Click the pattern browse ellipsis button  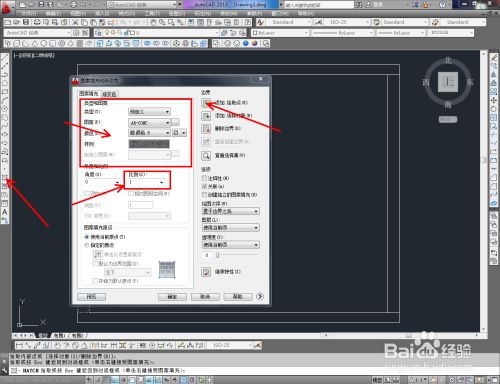pyautogui.click(x=175, y=123)
